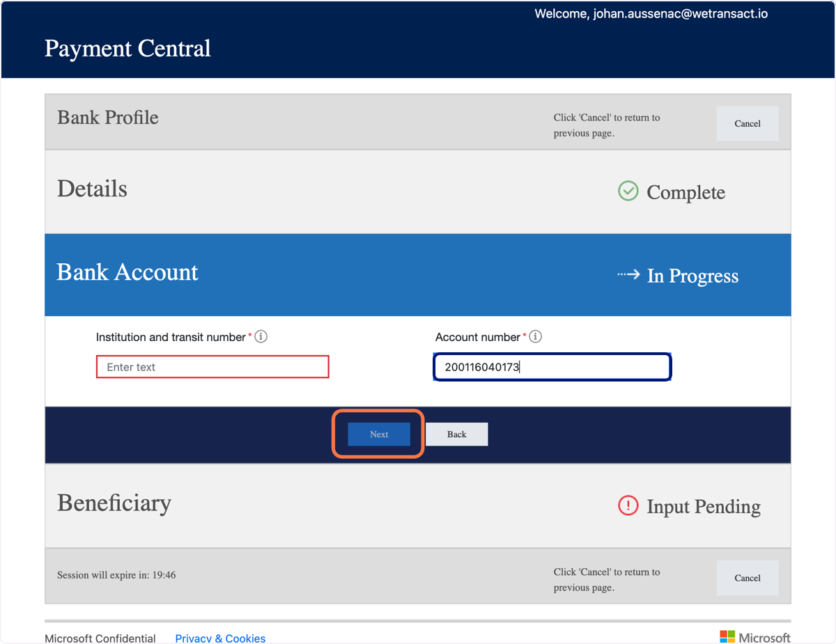Expand the Details section
Screen dimensions: 836x644
tap(418, 191)
